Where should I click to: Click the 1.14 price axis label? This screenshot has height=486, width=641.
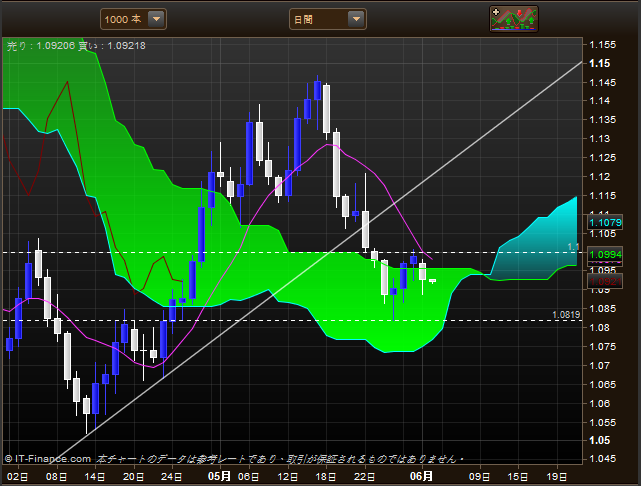[x=600, y=101]
